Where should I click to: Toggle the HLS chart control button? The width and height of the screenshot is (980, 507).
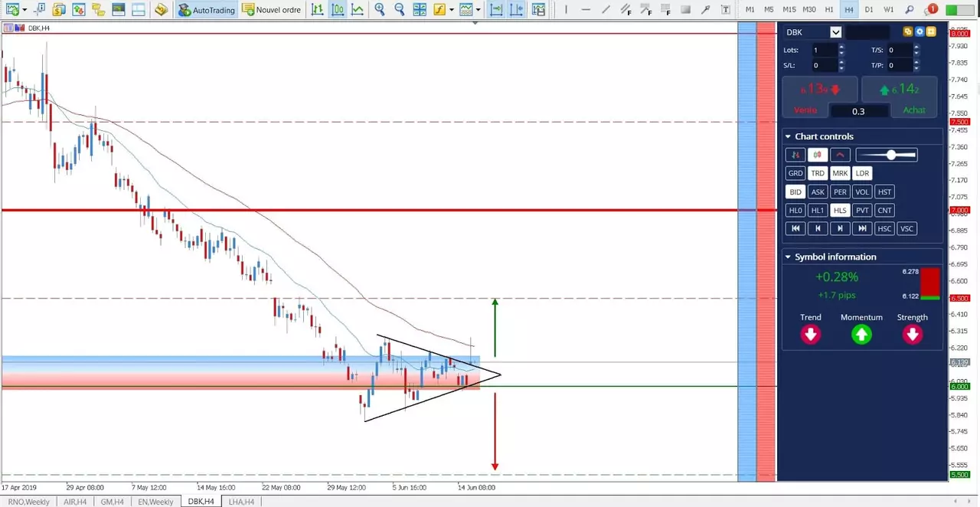(x=840, y=210)
